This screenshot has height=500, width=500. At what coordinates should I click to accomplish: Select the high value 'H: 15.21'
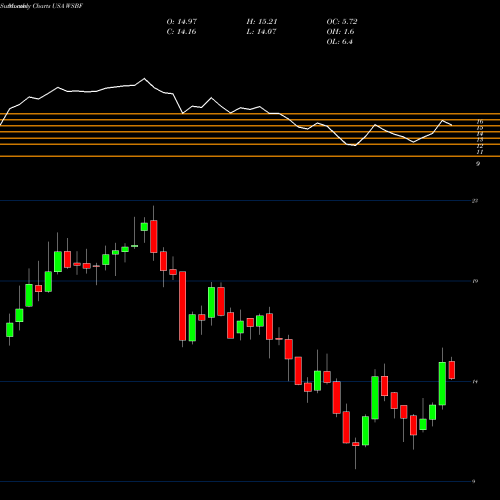pos(262,22)
